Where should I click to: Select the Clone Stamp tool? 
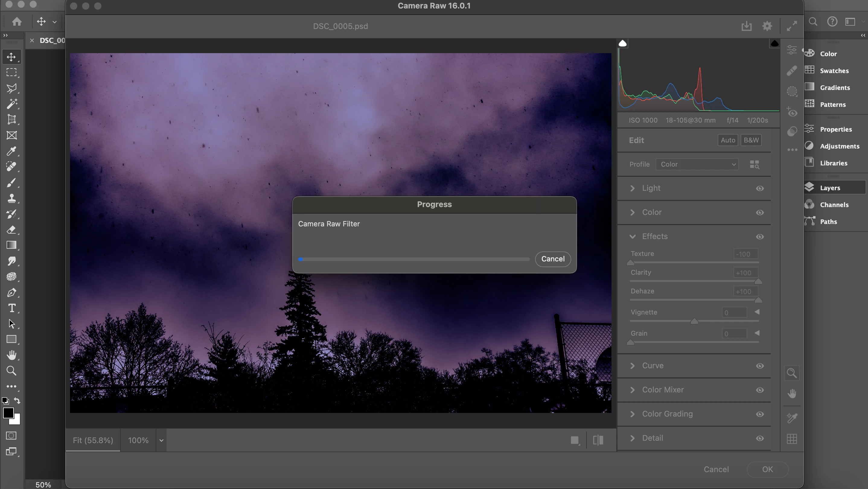point(11,198)
